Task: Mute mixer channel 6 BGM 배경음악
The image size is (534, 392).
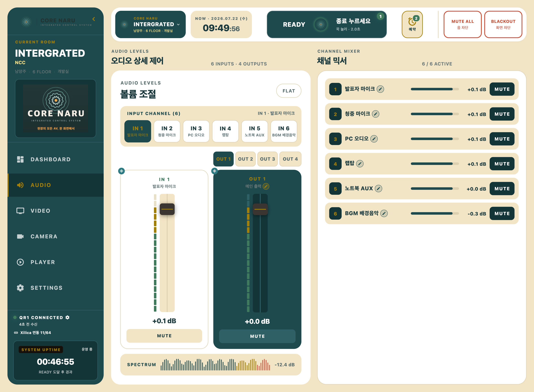Action: (x=502, y=213)
